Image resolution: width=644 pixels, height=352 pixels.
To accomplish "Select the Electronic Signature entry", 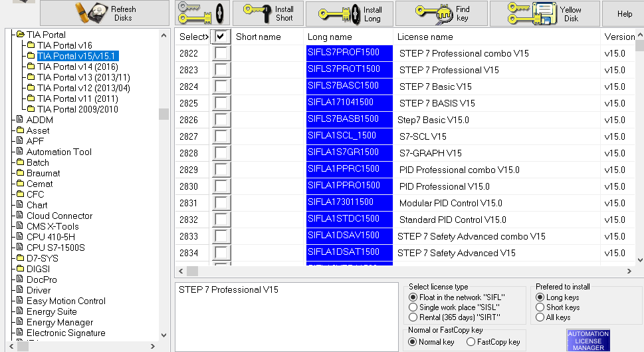I will [66, 333].
